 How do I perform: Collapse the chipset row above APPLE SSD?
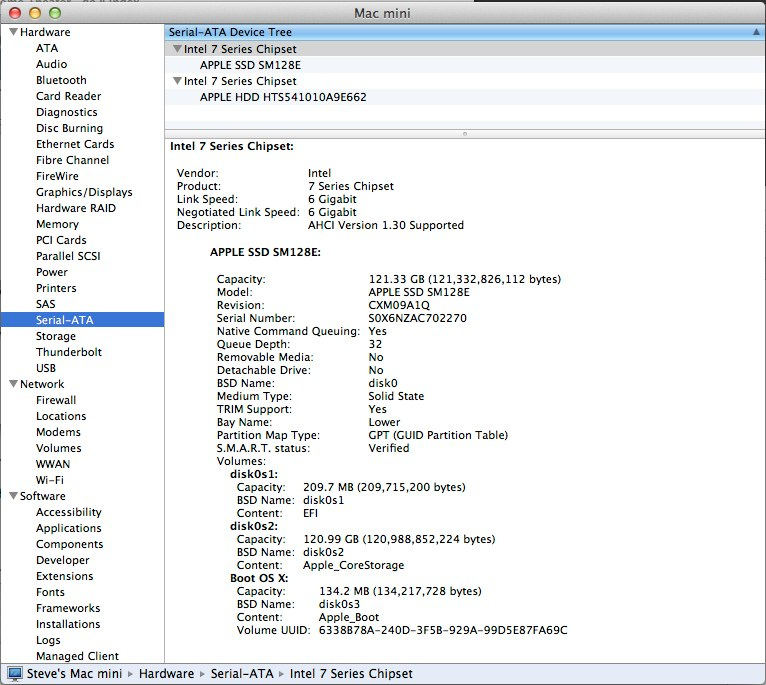click(x=177, y=49)
